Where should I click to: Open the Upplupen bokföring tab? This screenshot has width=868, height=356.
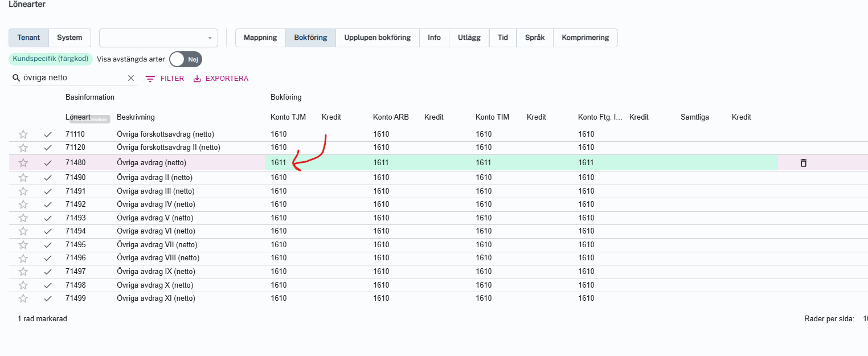pos(377,38)
